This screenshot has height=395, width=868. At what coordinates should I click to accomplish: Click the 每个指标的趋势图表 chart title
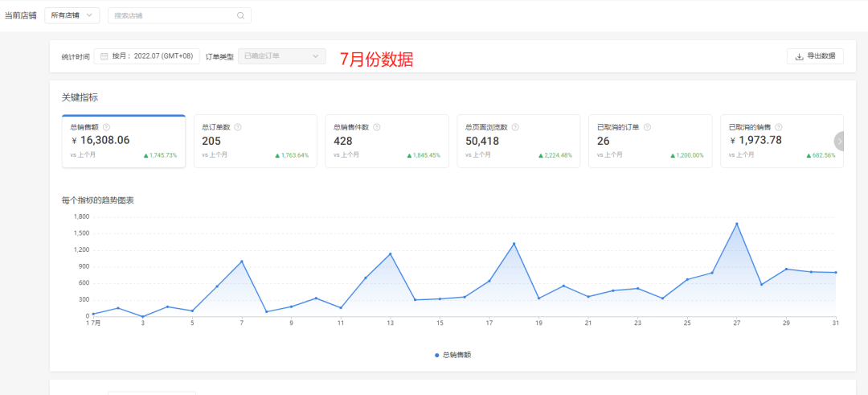[98, 200]
